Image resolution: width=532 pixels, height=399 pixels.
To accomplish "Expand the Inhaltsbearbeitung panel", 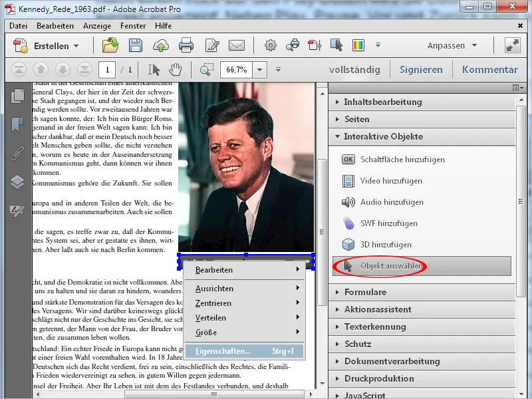I will pyautogui.click(x=422, y=102).
